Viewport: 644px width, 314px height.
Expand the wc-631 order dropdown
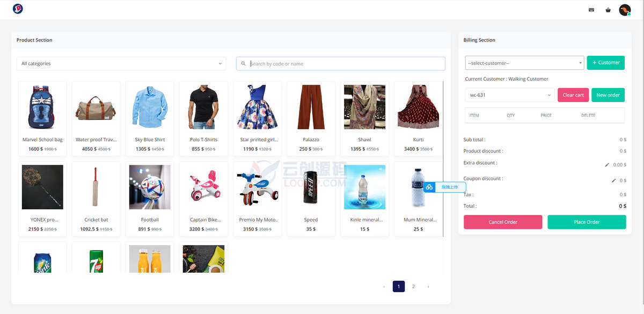coord(510,95)
